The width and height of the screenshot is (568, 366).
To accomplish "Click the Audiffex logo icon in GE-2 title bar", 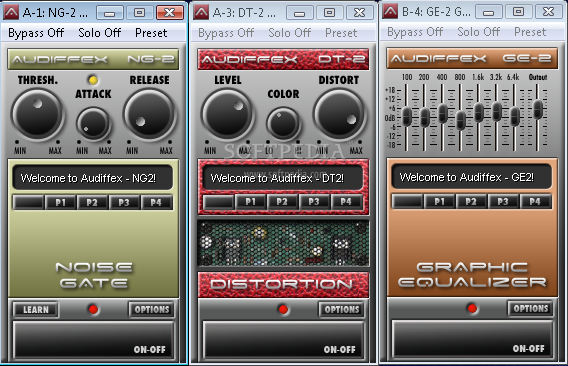I will [x=390, y=12].
